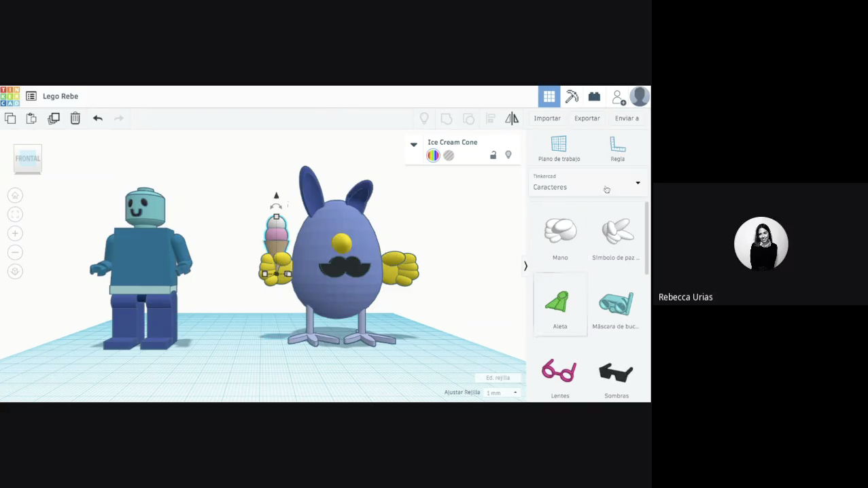Open the Blocks pickaxe mode
This screenshot has height=488, width=868.
coord(572,97)
